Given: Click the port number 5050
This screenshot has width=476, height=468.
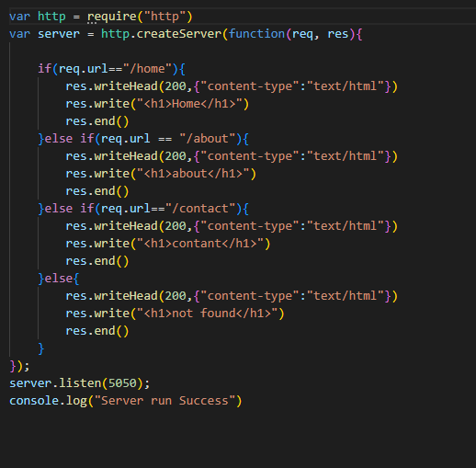Looking at the screenshot, I should click(x=122, y=383).
